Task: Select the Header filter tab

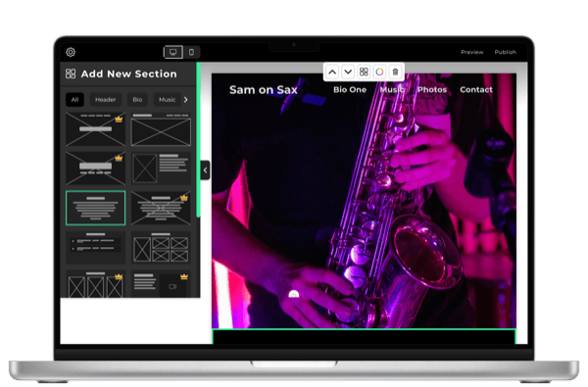Action: [x=106, y=99]
